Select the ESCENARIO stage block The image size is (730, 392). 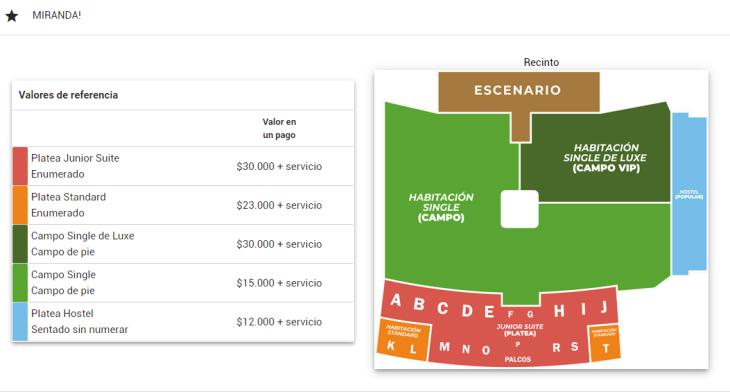pos(519,92)
